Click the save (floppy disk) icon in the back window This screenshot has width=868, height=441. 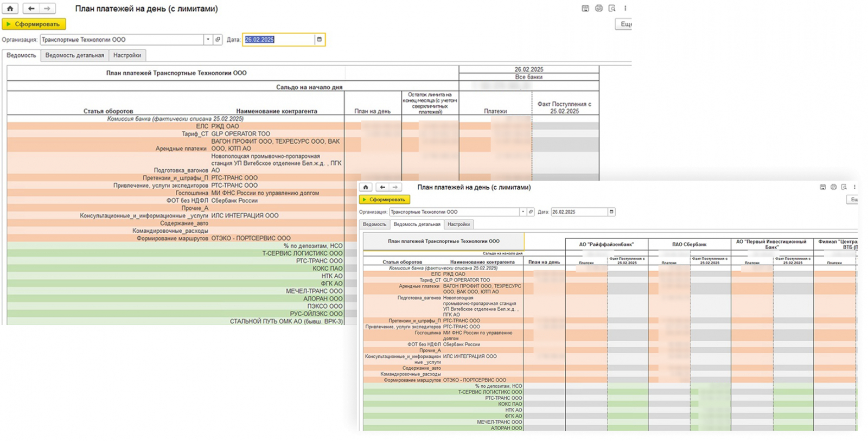(x=585, y=9)
